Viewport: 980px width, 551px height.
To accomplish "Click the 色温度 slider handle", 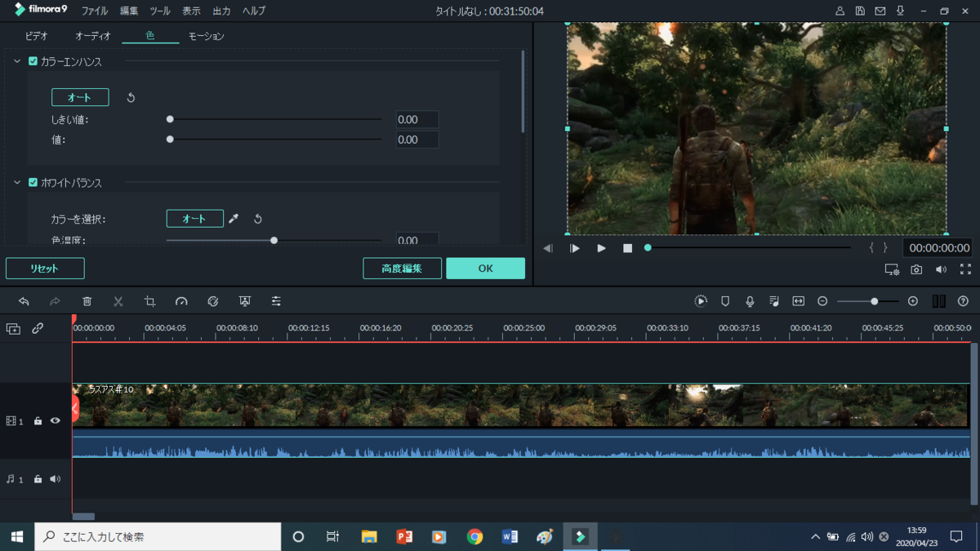I will [274, 241].
